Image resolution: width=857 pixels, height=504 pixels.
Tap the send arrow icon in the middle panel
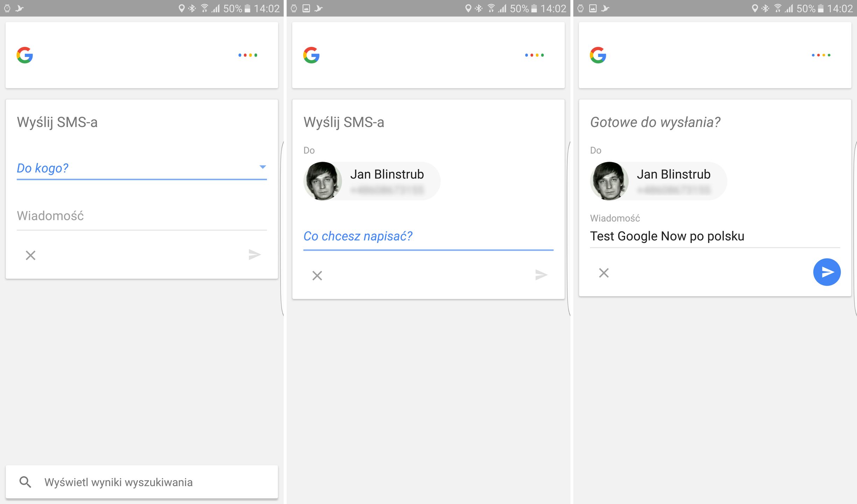541,275
